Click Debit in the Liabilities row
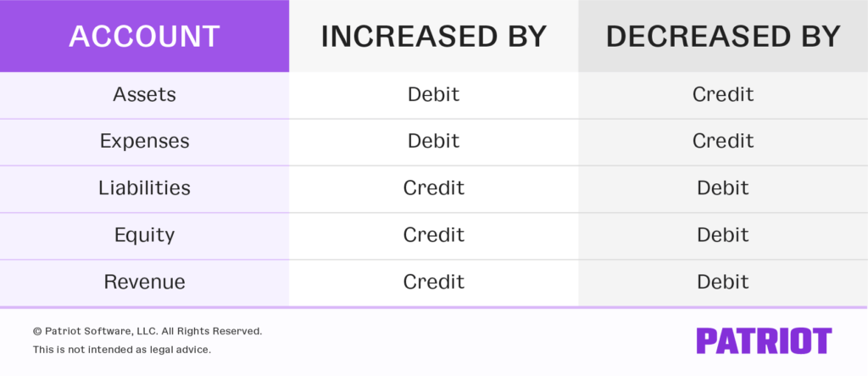The width and height of the screenshot is (868, 376). click(x=723, y=188)
